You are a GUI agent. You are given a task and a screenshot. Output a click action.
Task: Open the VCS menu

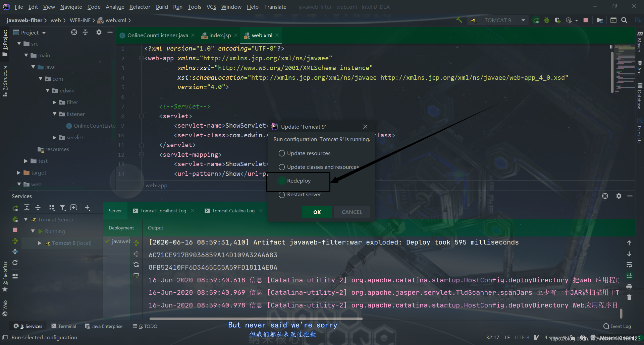tap(211, 7)
